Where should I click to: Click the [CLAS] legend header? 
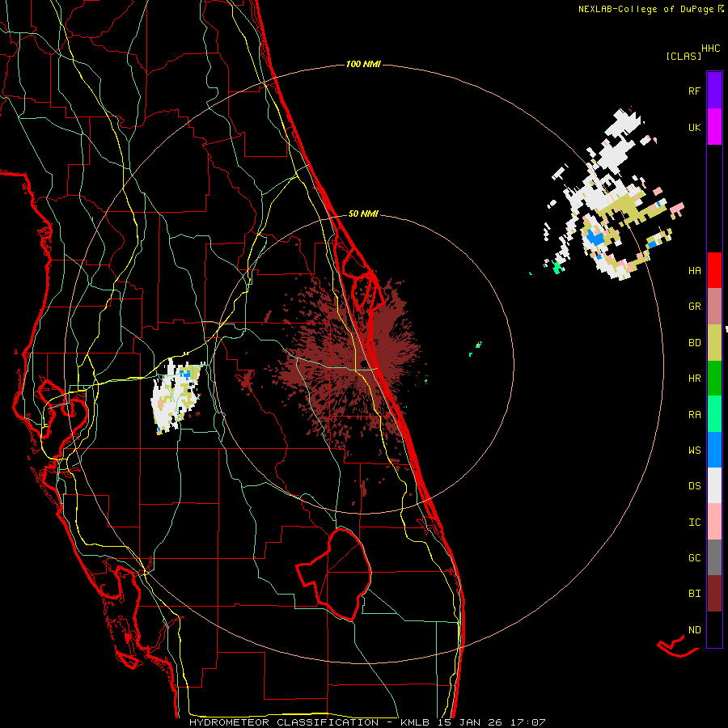point(684,56)
